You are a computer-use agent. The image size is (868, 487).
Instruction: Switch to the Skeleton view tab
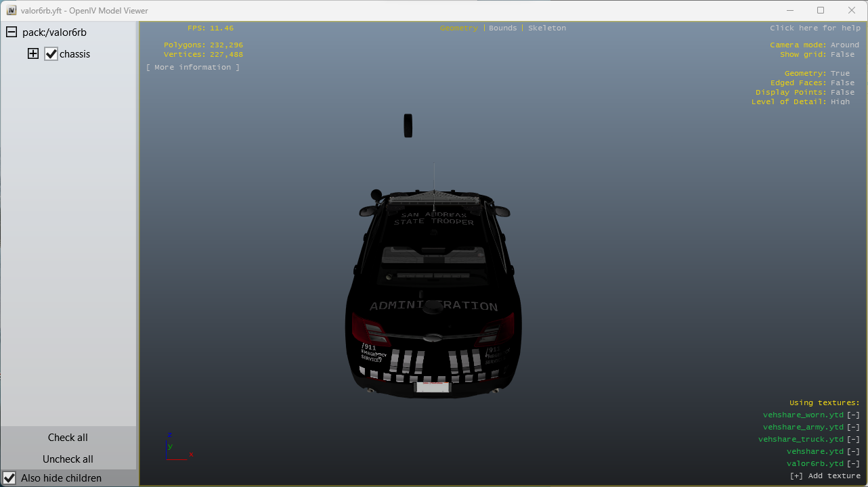pos(546,28)
